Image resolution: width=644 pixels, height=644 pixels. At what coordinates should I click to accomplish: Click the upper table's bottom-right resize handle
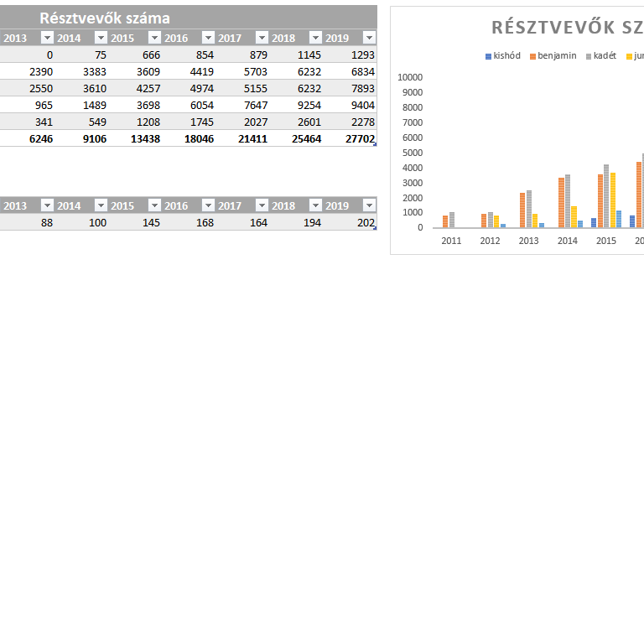[x=375, y=145]
